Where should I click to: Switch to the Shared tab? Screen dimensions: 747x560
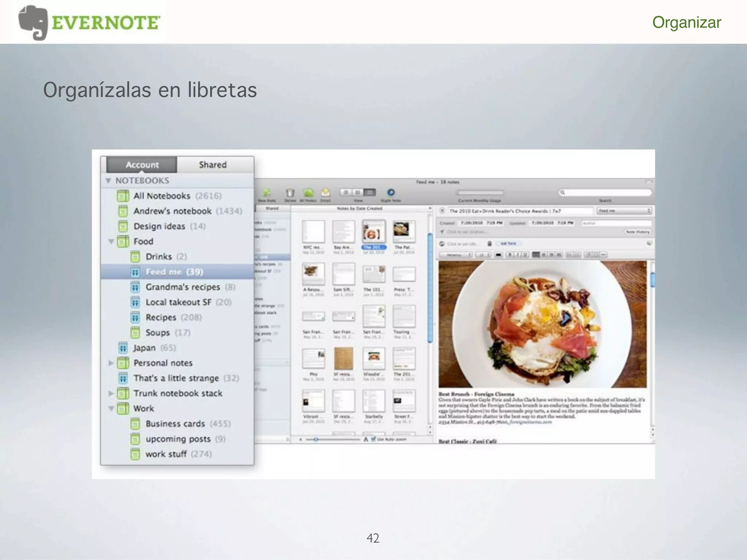(213, 165)
